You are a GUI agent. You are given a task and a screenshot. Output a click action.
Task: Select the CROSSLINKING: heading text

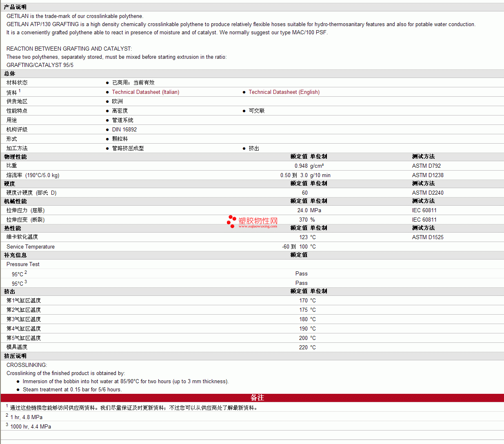click(27, 365)
